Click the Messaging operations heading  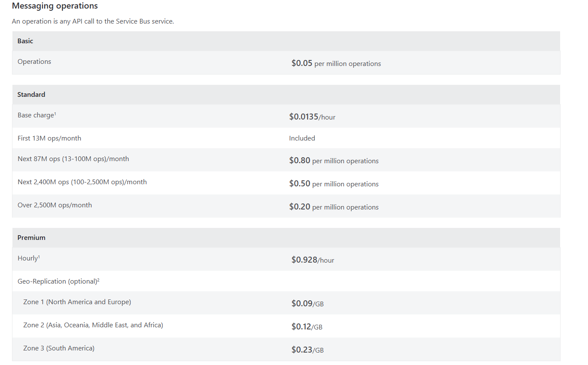[x=55, y=6]
